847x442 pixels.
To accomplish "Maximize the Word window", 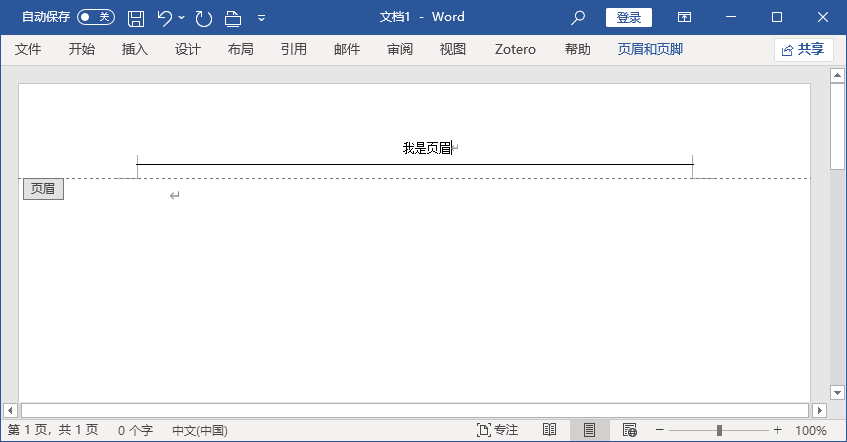I will pos(777,17).
